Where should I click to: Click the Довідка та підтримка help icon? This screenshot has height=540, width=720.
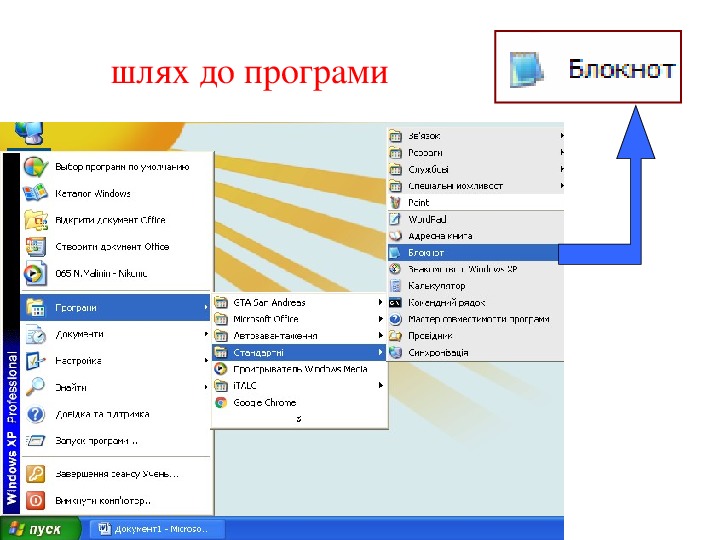coord(35,414)
